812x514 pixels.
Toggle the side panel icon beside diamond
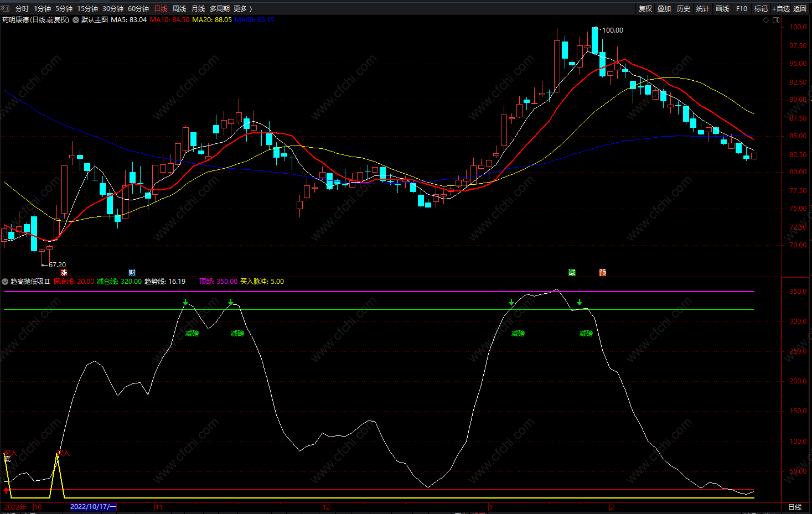point(776,20)
